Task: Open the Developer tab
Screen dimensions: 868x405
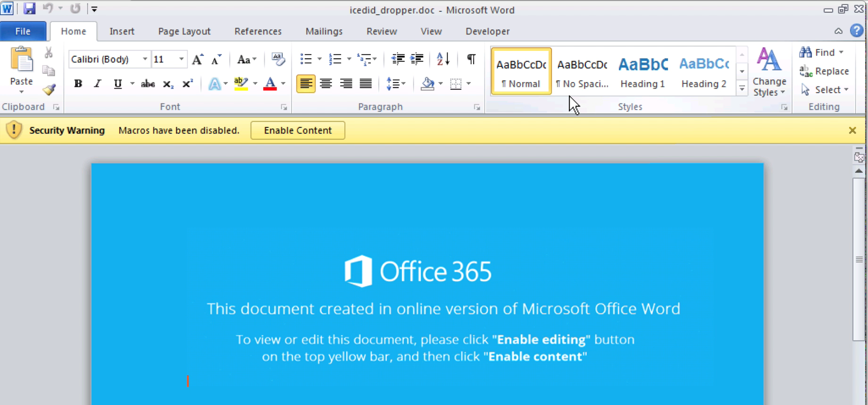Action: [487, 31]
